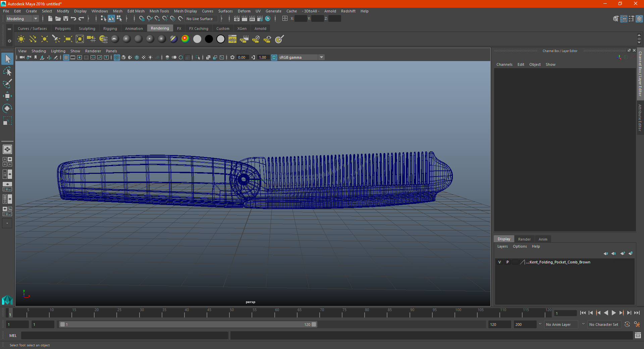This screenshot has width=644, height=349.
Task: Create a volume light from the shelf
Action: [80, 39]
